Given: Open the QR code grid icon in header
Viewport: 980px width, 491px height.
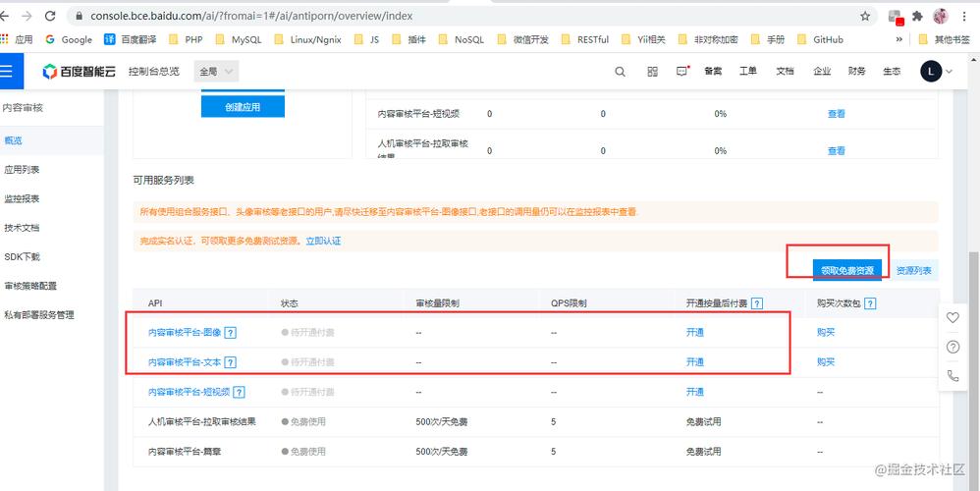Looking at the screenshot, I should (652, 72).
